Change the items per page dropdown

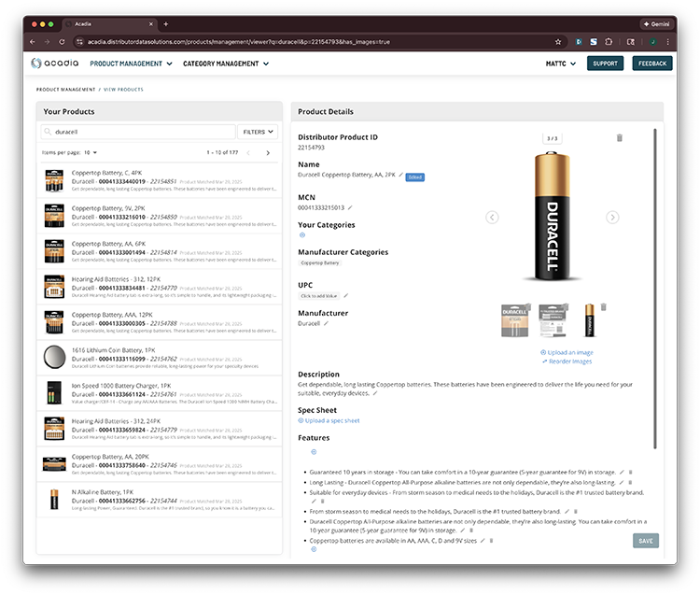(x=91, y=153)
